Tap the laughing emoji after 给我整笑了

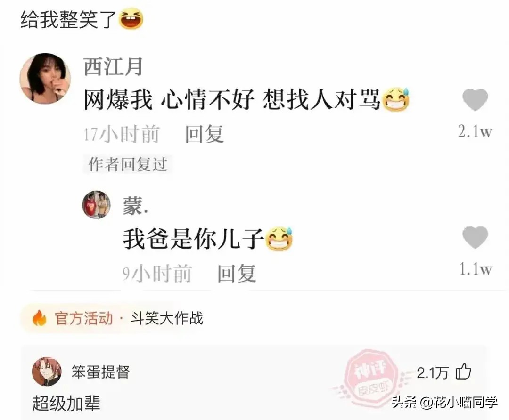click(x=131, y=19)
